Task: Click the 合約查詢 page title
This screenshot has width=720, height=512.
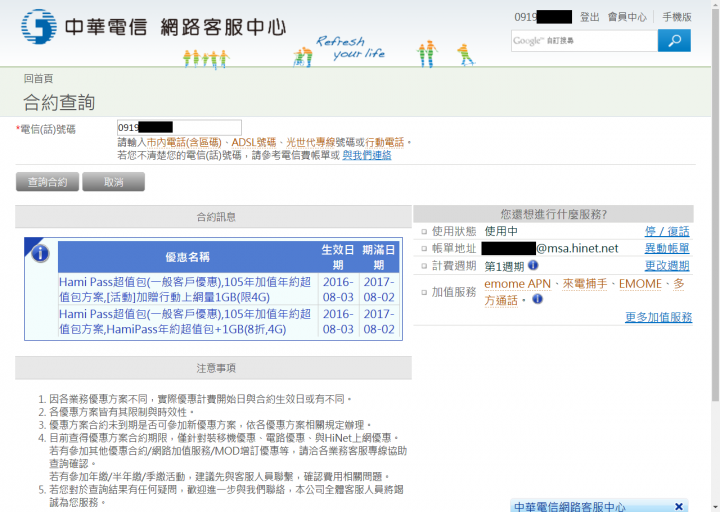Action: pos(59,102)
